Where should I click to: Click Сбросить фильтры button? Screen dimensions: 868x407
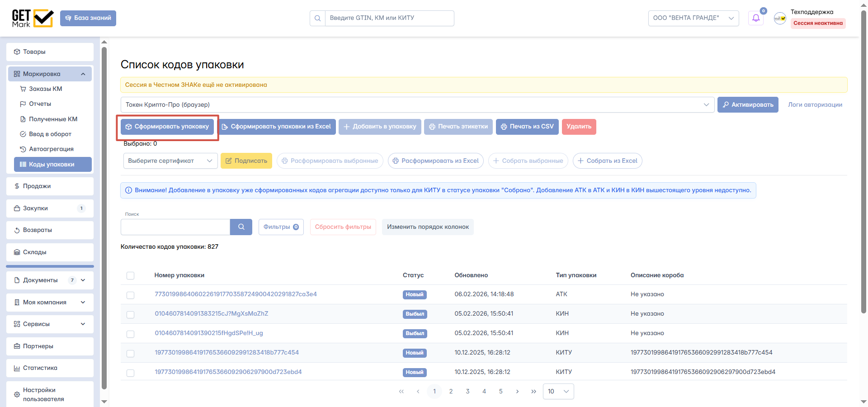pyautogui.click(x=343, y=227)
